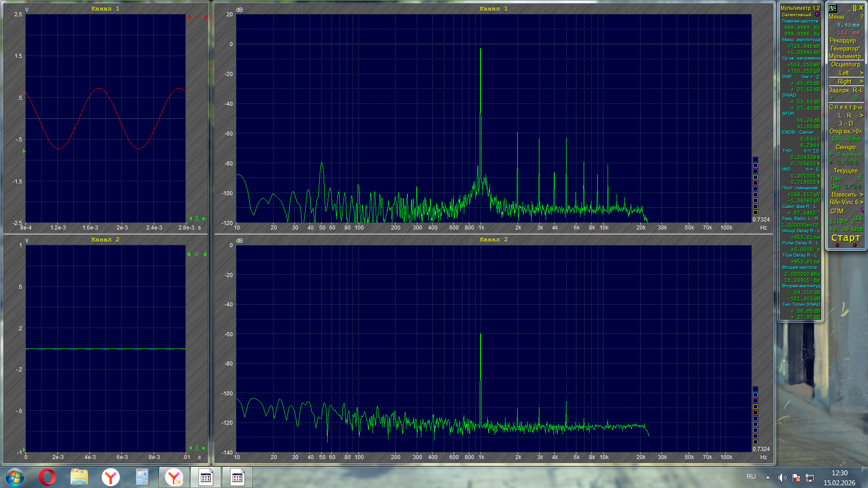Click the volume speaker tray icon
The height and width of the screenshot is (488, 868).
point(782,478)
